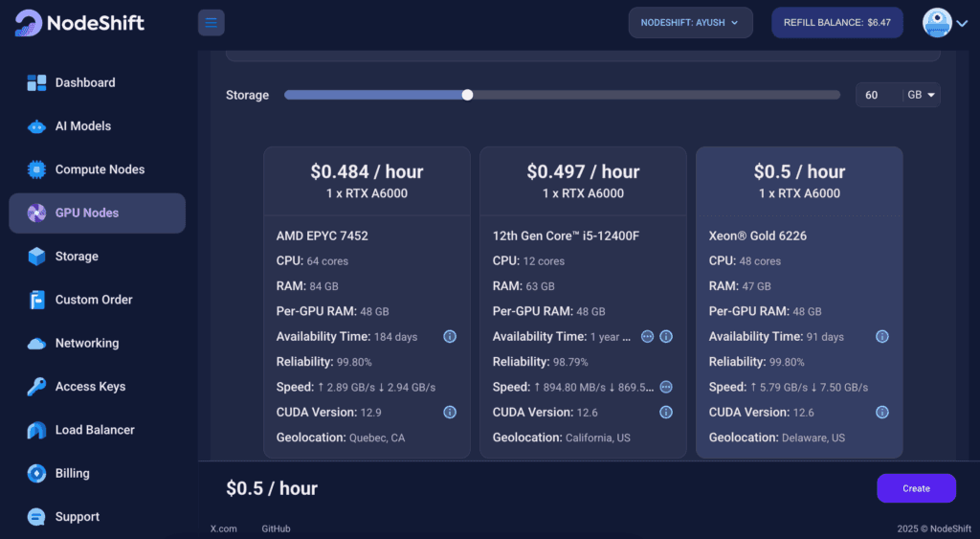Click the Storage cube icon
The width and height of the screenshot is (980, 539).
coord(37,257)
